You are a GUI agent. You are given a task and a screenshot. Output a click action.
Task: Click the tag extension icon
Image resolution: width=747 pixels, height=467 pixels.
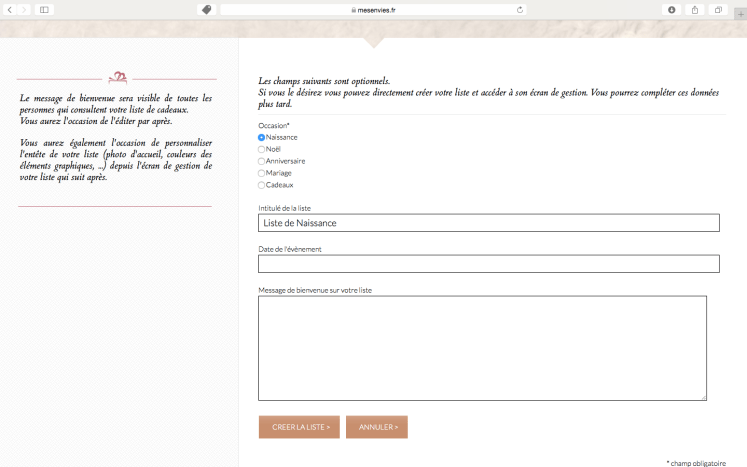(207, 9)
